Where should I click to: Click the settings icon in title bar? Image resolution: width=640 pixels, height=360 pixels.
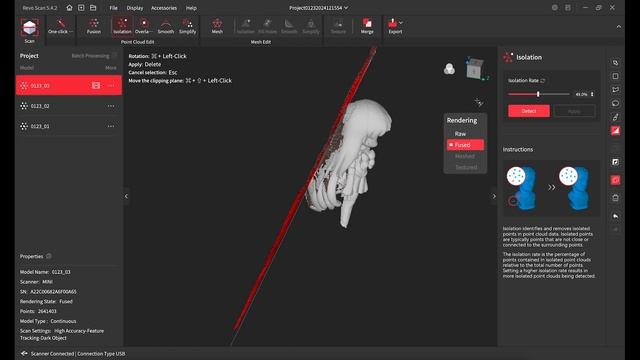554,8
